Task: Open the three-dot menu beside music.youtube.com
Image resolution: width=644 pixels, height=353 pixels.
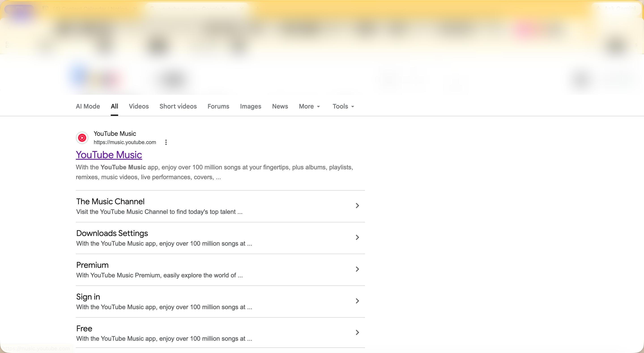Action: (166, 142)
